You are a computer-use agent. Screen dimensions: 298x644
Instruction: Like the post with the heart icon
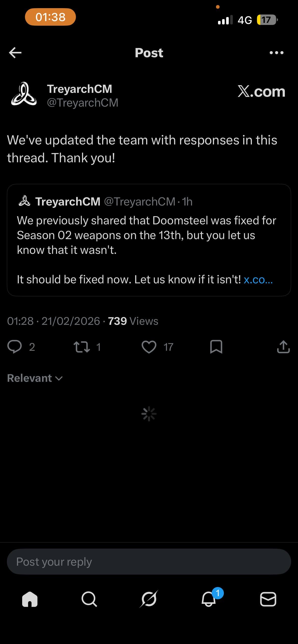(149, 347)
